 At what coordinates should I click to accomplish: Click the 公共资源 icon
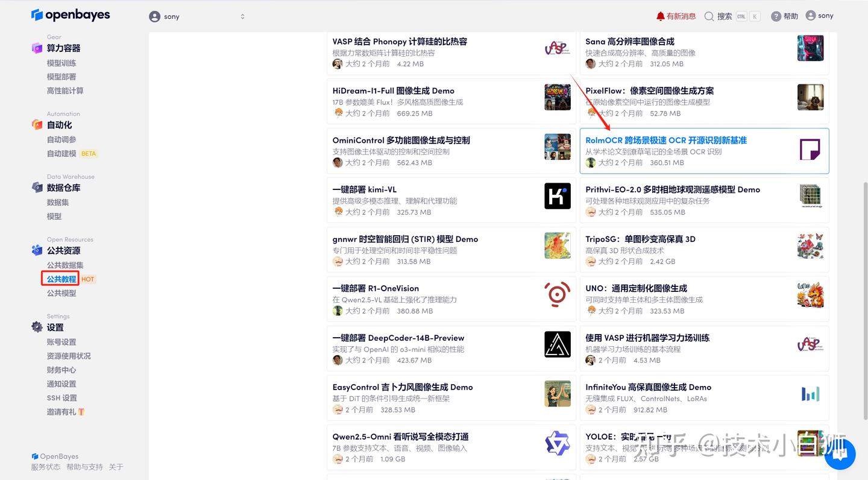click(x=37, y=250)
